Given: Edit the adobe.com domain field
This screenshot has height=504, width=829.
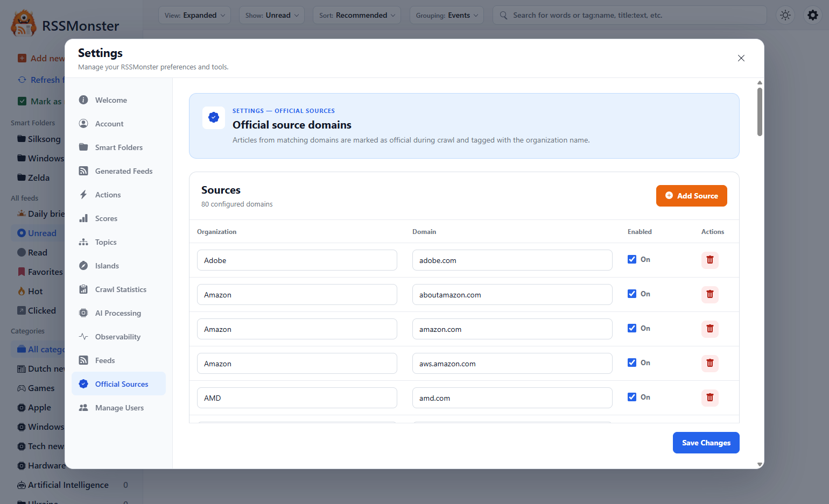Looking at the screenshot, I should point(512,260).
